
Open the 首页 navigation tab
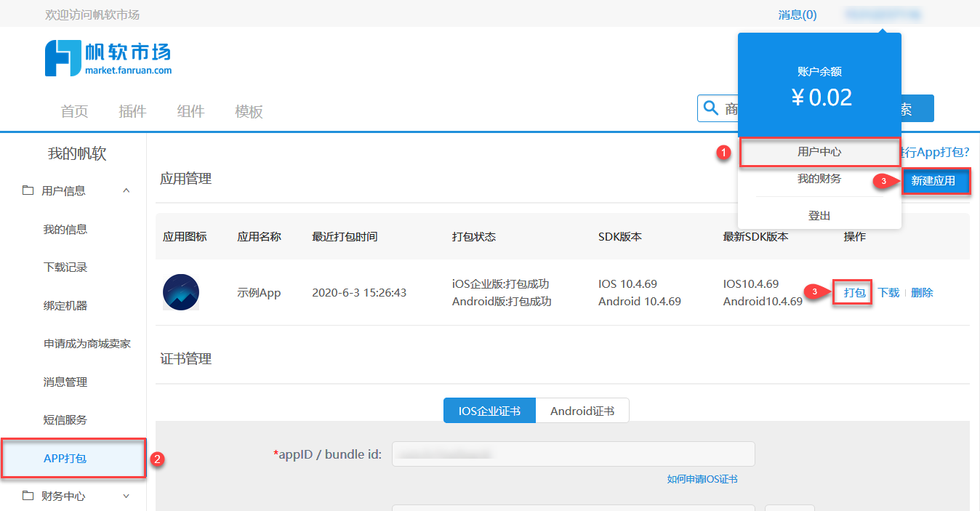74,111
